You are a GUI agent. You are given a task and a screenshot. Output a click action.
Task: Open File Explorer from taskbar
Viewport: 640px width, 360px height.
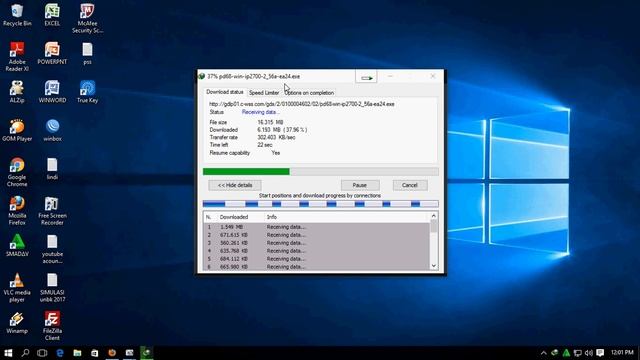pos(77,353)
